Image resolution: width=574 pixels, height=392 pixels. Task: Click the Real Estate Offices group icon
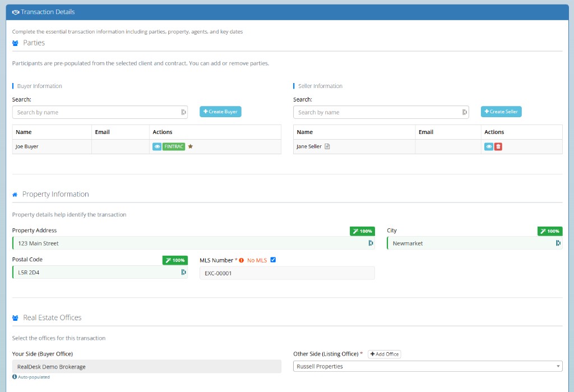pyautogui.click(x=15, y=318)
